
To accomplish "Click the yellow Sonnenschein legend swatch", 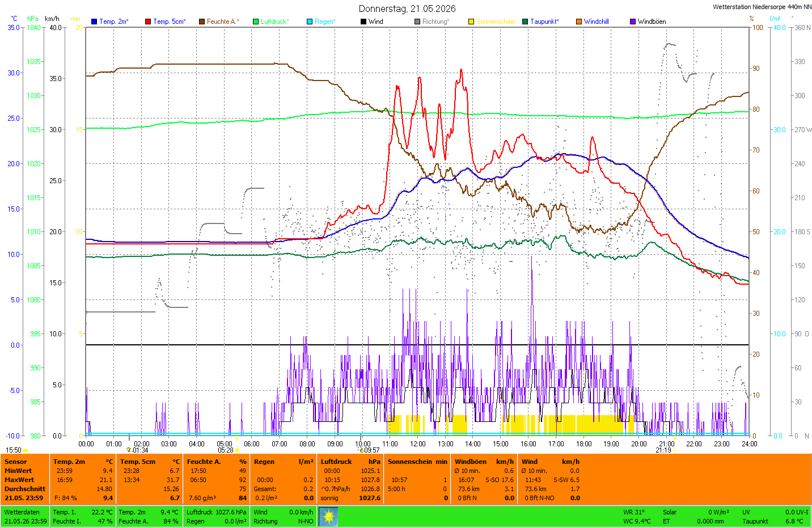I will coord(471,22).
